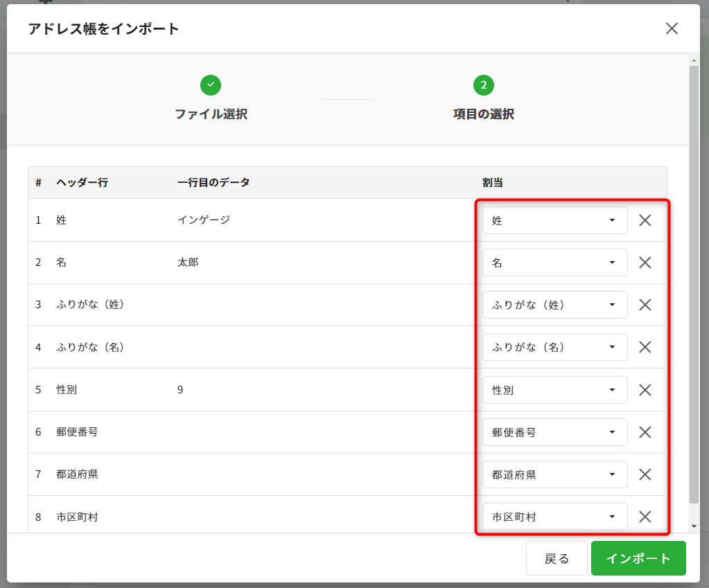Image resolution: width=709 pixels, height=588 pixels.
Task: Clear the 性別 row assignment
Action: tap(645, 390)
